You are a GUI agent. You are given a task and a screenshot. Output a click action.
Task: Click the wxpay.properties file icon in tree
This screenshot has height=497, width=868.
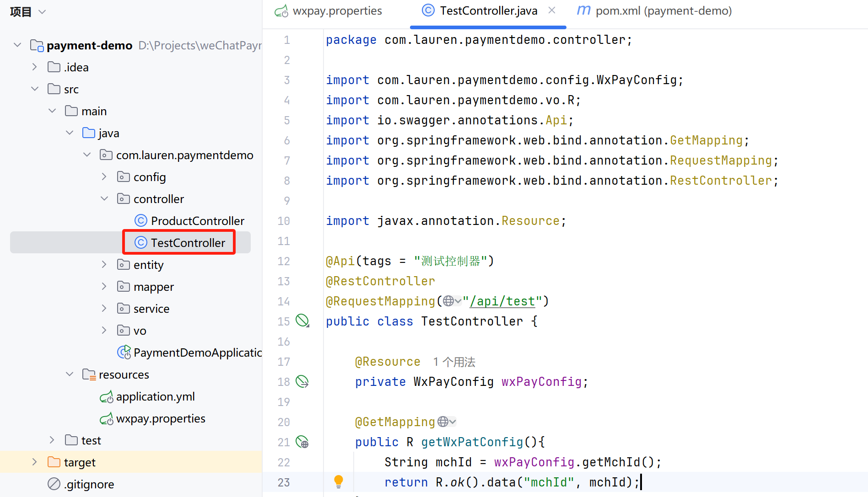coord(107,418)
